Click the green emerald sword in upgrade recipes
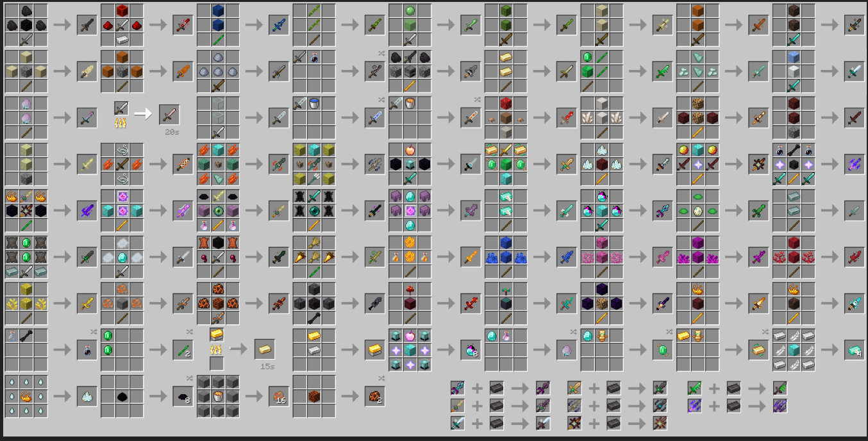This screenshot has height=441, width=868. tap(694, 388)
